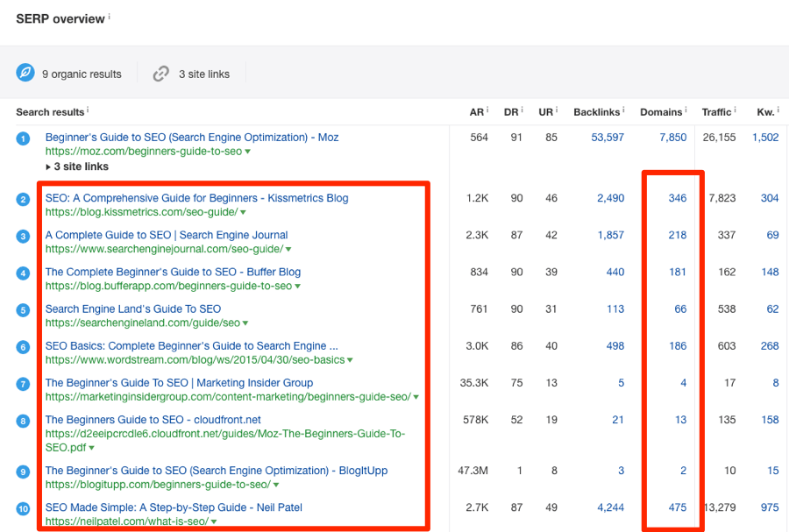Open Marketing Insider Group result title

point(179,383)
